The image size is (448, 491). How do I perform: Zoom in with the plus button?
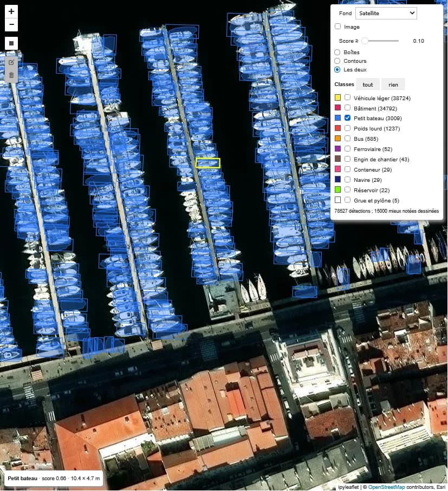click(x=11, y=11)
